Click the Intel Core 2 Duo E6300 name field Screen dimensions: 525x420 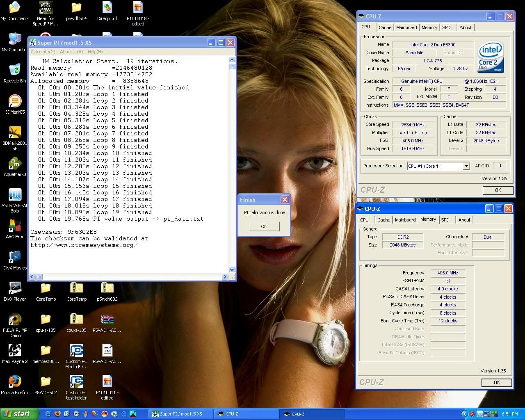click(x=433, y=45)
